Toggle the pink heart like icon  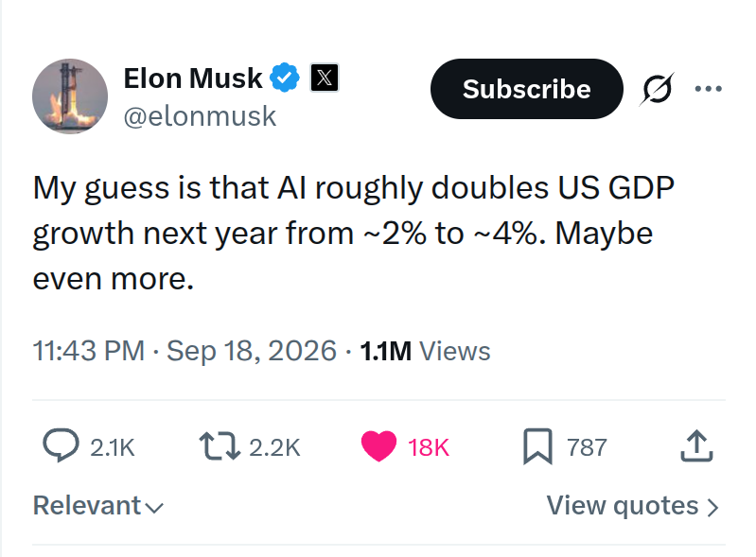point(379,446)
